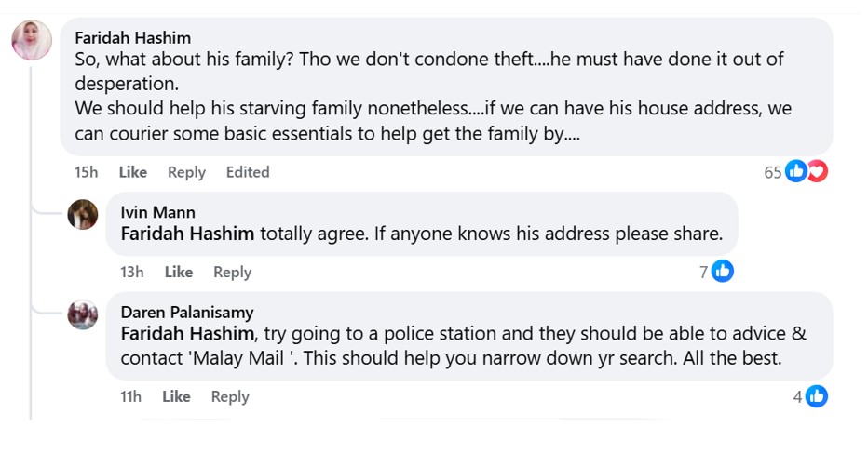Click Daren Palanisamy's profile picture
This screenshot has height=454, width=868.
[83, 314]
